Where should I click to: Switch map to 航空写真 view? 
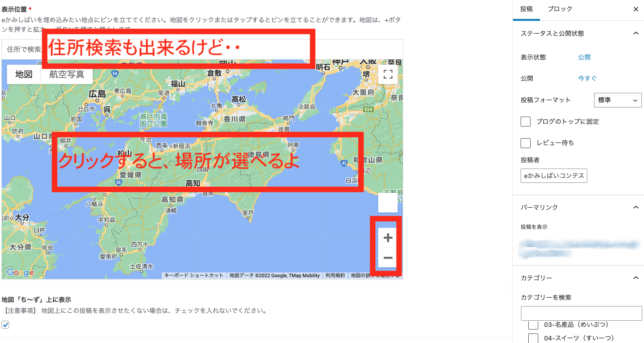(67, 74)
